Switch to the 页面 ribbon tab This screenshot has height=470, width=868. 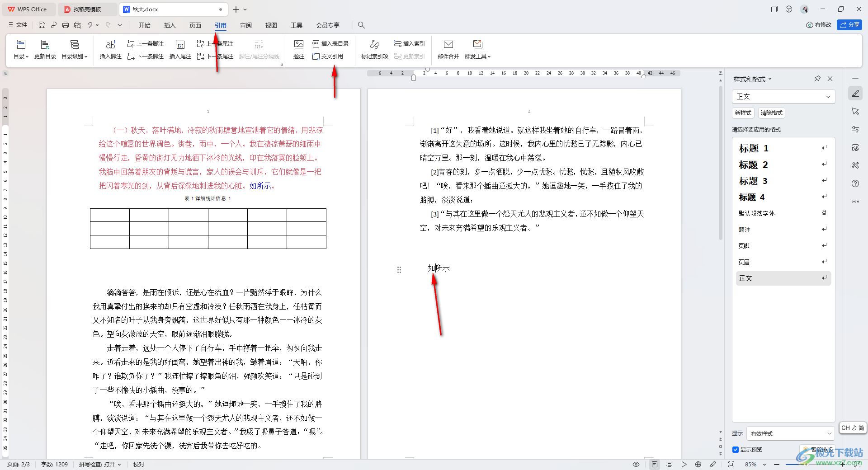[195, 25]
